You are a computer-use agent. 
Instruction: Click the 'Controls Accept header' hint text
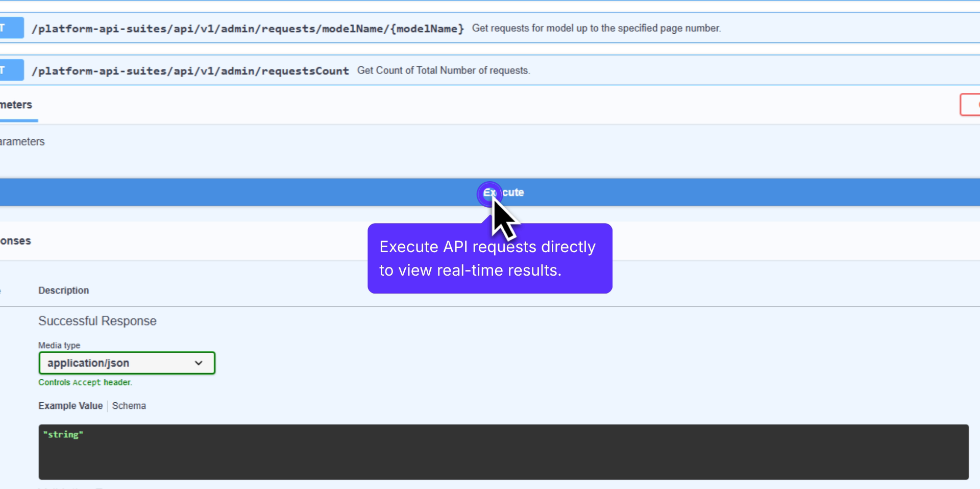coord(85,382)
